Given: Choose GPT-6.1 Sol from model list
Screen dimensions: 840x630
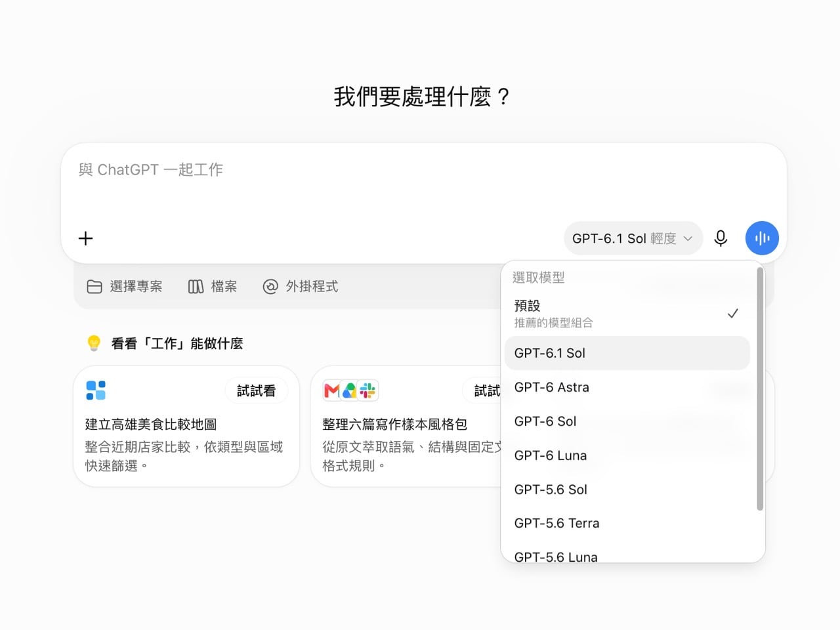Looking at the screenshot, I should [x=627, y=353].
